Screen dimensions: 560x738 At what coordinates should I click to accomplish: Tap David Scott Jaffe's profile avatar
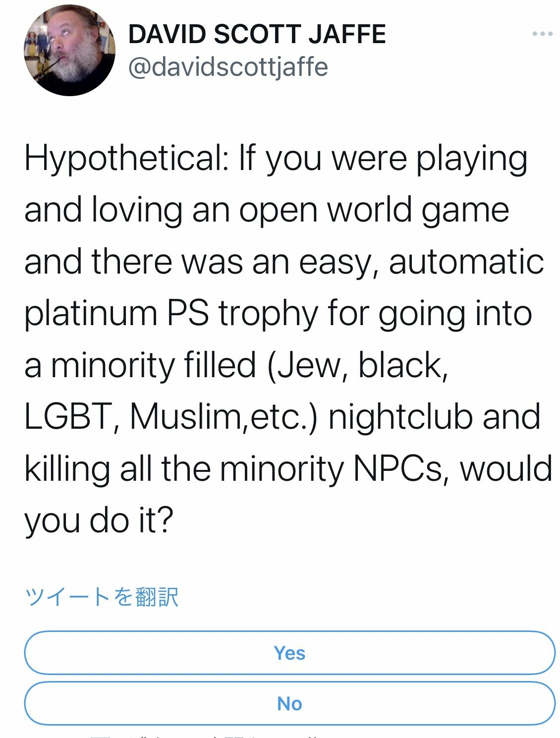[x=69, y=50]
